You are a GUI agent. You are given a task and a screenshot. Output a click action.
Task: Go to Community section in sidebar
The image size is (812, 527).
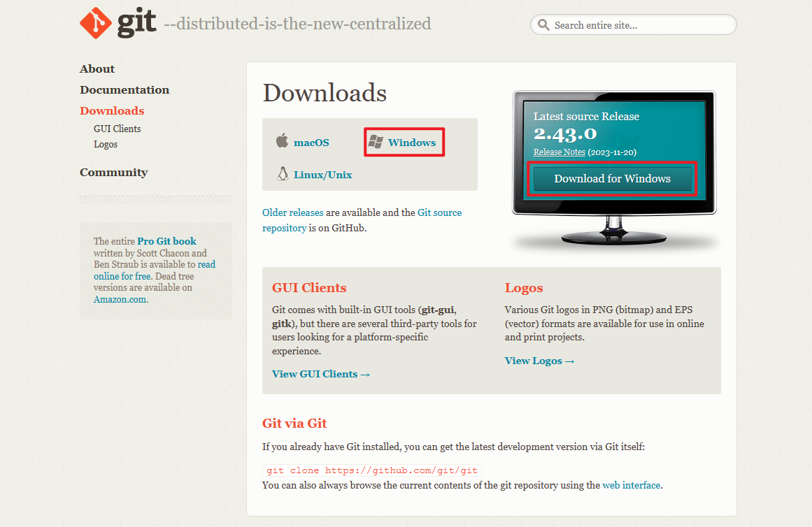(113, 172)
